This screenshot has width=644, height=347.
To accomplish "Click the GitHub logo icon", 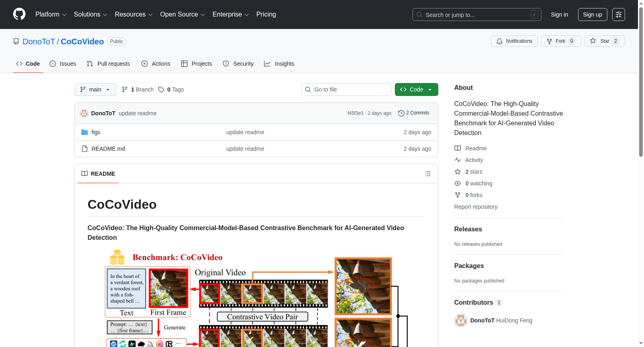I will point(19,14).
